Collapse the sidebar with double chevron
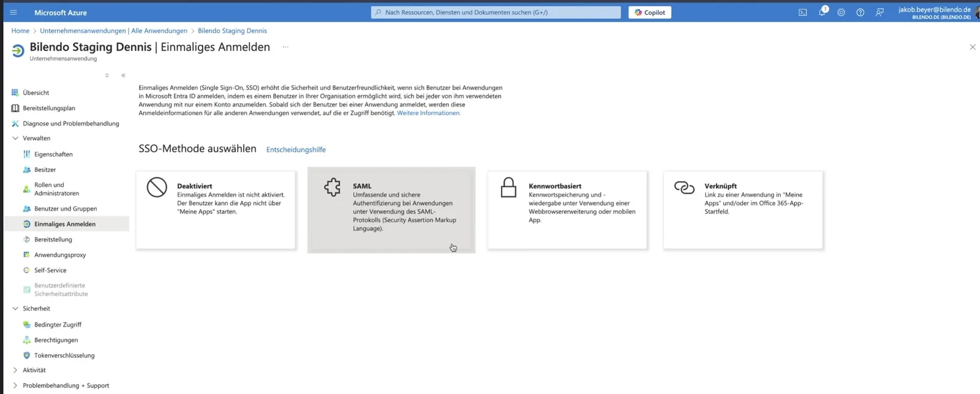This screenshot has height=394, width=980. (x=123, y=75)
